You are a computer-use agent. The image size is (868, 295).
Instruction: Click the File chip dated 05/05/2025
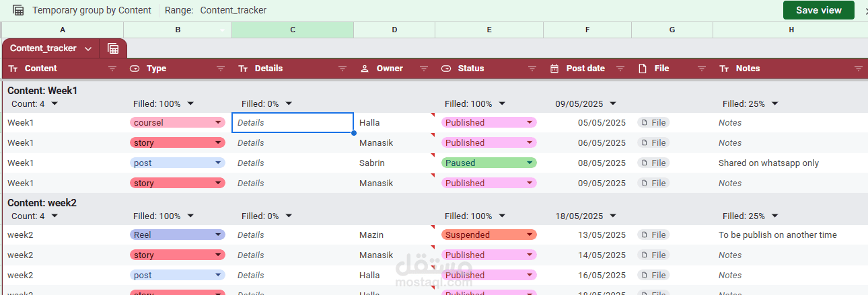click(653, 122)
